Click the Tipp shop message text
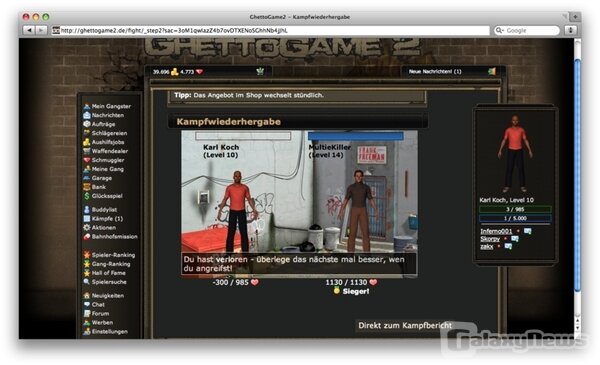This screenshot has height=365, width=600. 249,95
